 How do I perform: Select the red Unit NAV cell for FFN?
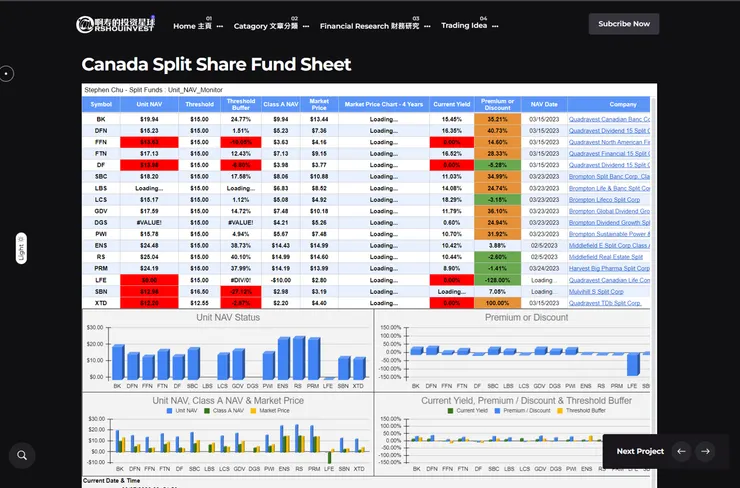(x=149, y=142)
